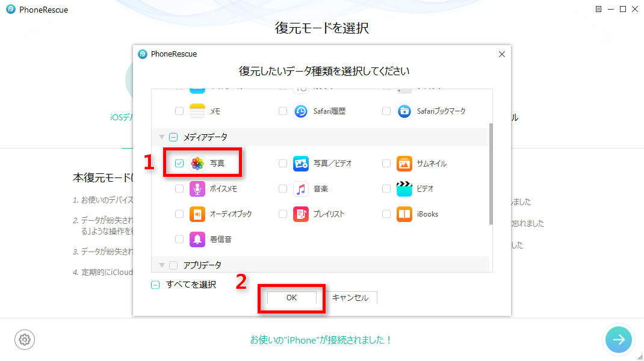Close the data type selection dialog

click(x=501, y=54)
